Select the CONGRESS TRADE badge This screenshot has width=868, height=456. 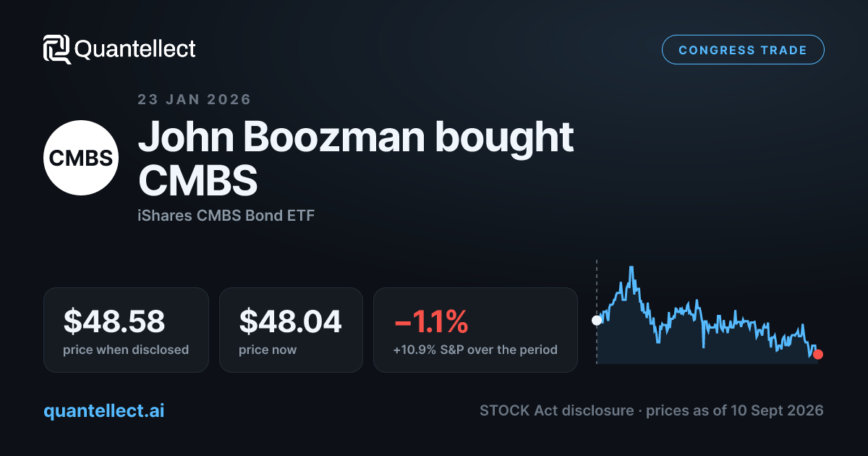pos(743,50)
